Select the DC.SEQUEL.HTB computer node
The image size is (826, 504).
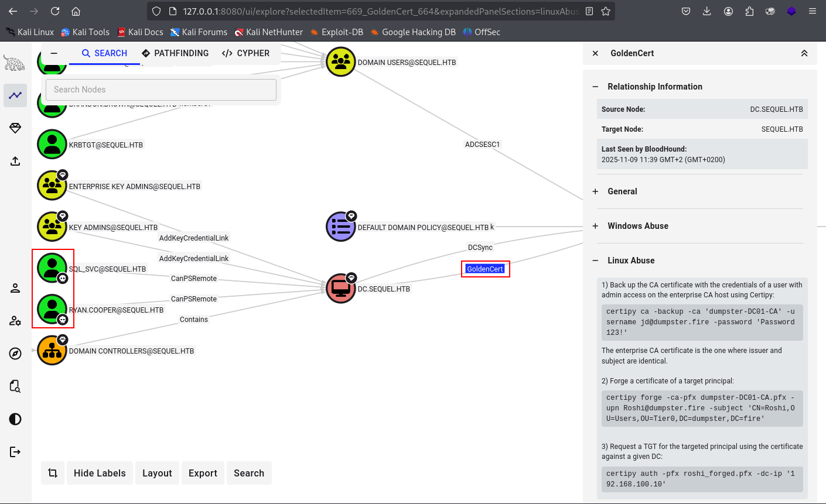tap(341, 289)
